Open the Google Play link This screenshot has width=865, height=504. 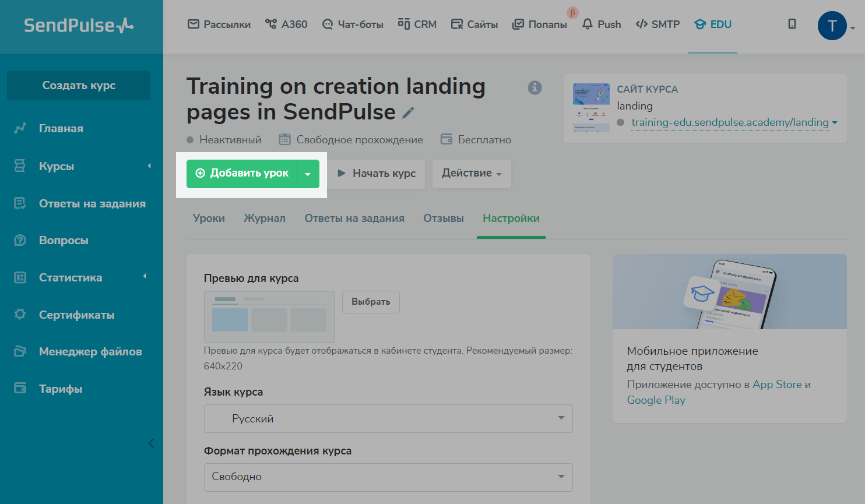pyautogui.click(x=656, y=400)
